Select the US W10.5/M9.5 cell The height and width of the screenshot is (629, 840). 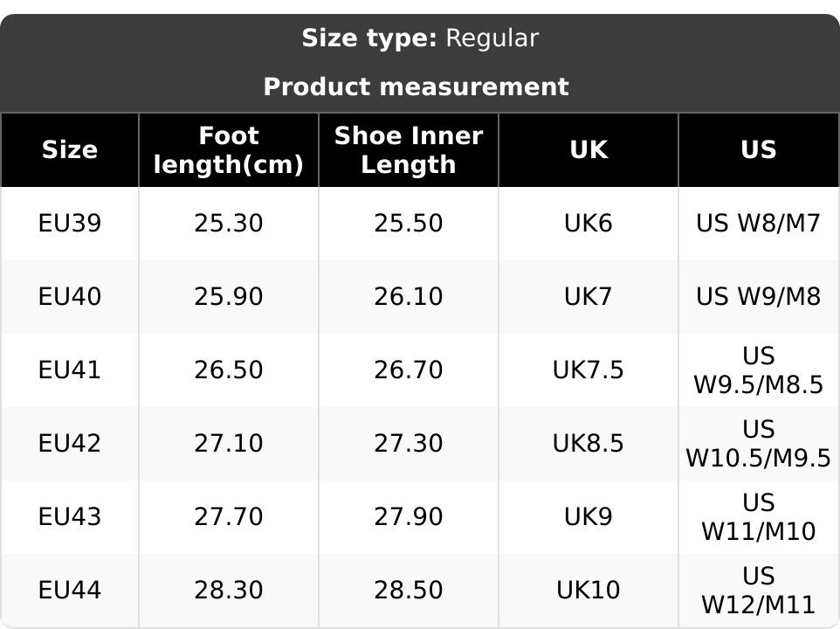coord(758,444)
